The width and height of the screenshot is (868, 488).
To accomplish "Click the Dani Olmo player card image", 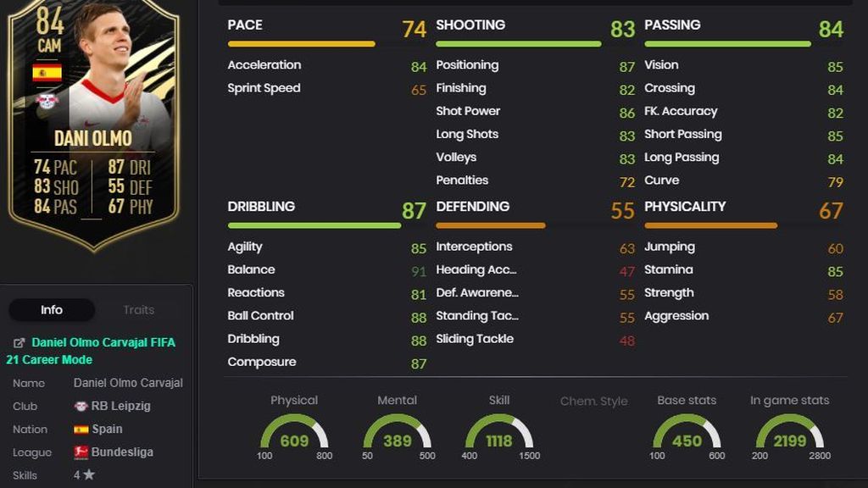I will (x=93, y=125).
